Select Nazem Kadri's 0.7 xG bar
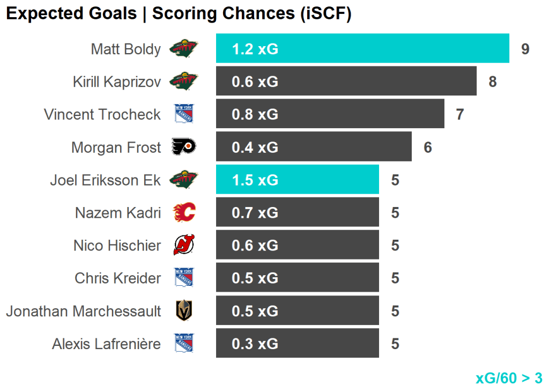This screenshot has width=549, height=392. pyautogui.click(x=297, y=212)
